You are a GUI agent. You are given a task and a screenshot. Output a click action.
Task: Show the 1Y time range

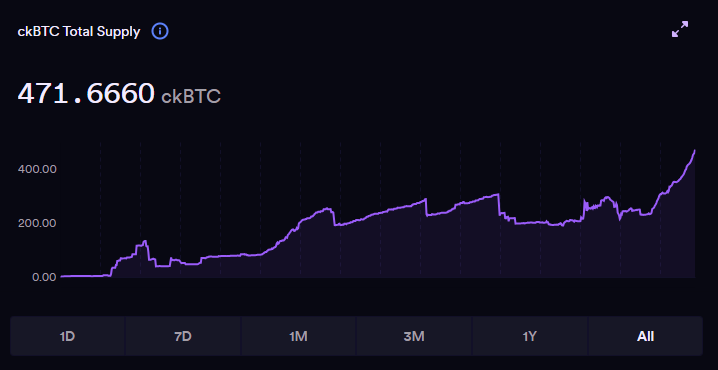(530, 336)
